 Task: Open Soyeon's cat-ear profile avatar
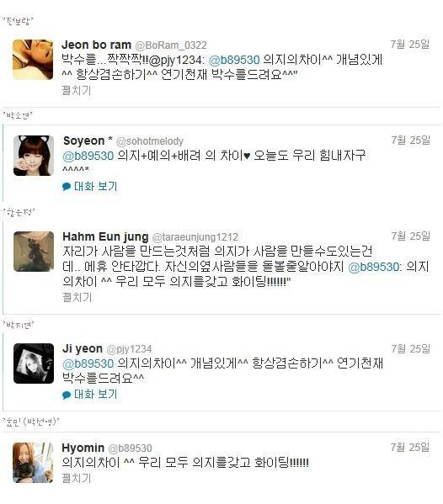34,156
